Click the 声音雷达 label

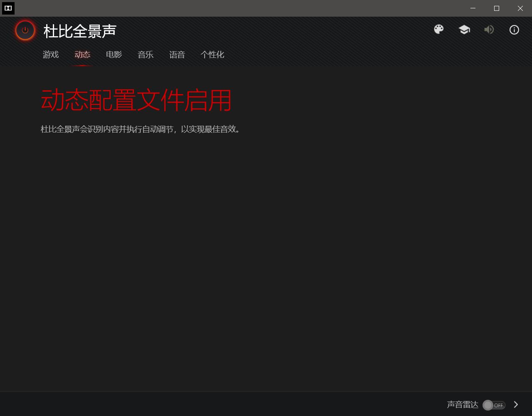463,405
